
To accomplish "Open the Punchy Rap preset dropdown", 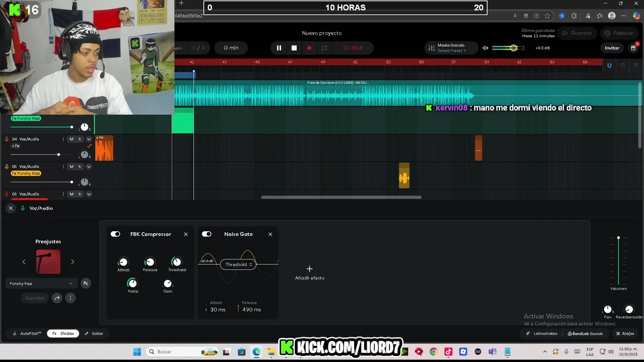I will click(x=41, y=284).
